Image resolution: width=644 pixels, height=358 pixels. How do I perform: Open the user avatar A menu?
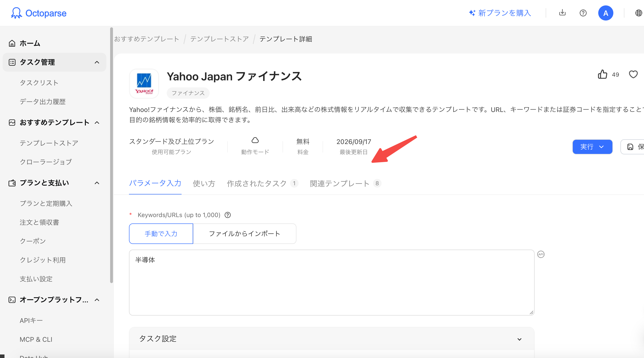(x=606, y=13)
